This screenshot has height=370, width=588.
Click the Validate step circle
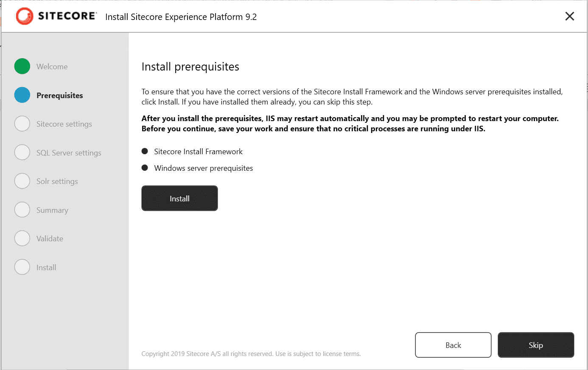click(x=22, y=238)
